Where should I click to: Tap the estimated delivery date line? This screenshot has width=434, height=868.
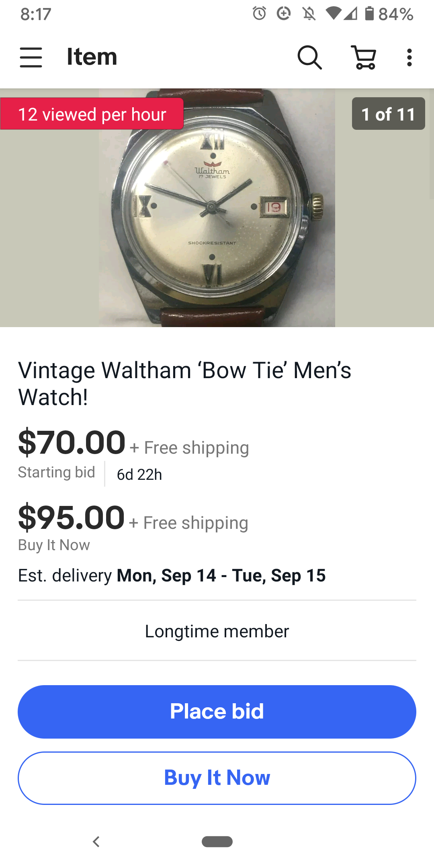172,575
